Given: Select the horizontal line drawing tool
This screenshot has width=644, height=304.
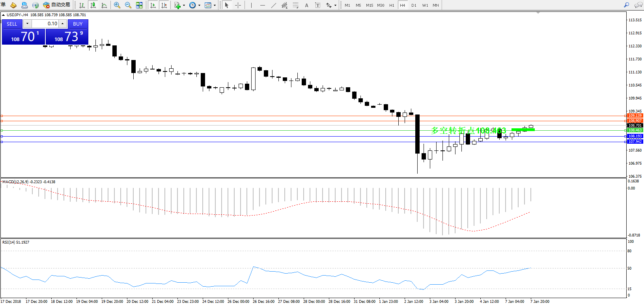Looking at the screenshot, I should (x=263, y=5).
